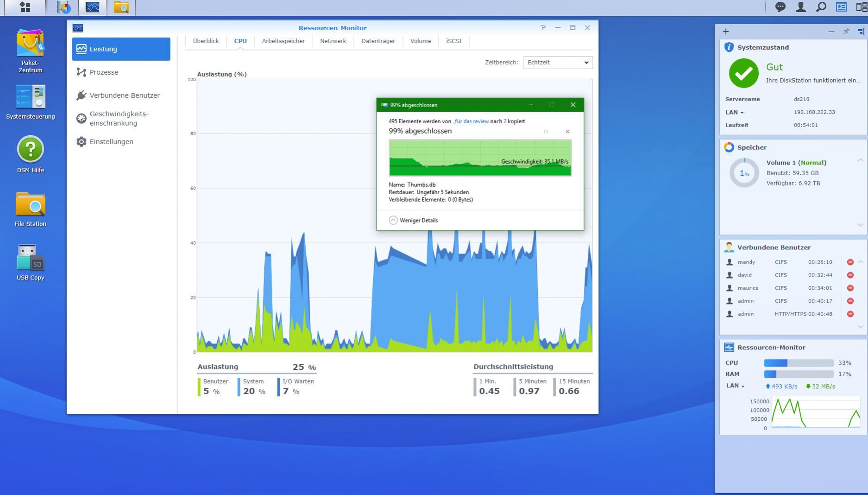Open the search magnifier in taskbar
The image size is (868, 495).
(821, 7)
